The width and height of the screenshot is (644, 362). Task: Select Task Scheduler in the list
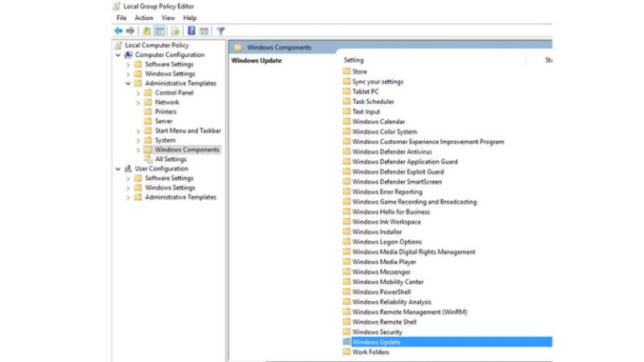tap(373, 101)
